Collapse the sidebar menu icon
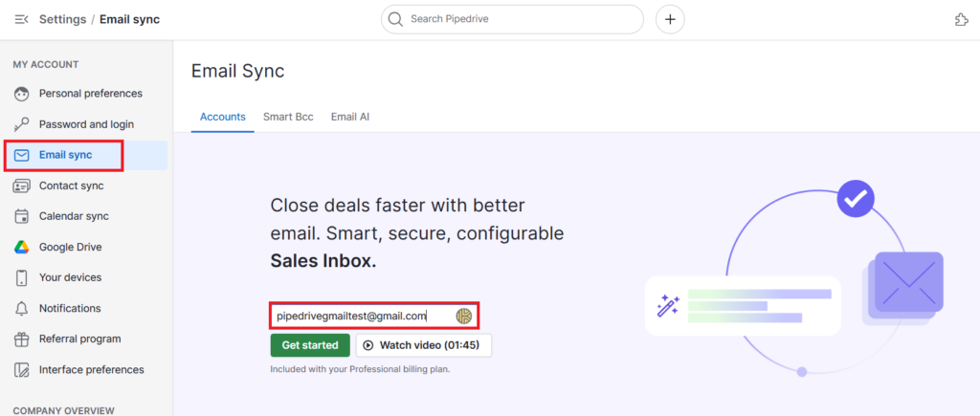 21,19
